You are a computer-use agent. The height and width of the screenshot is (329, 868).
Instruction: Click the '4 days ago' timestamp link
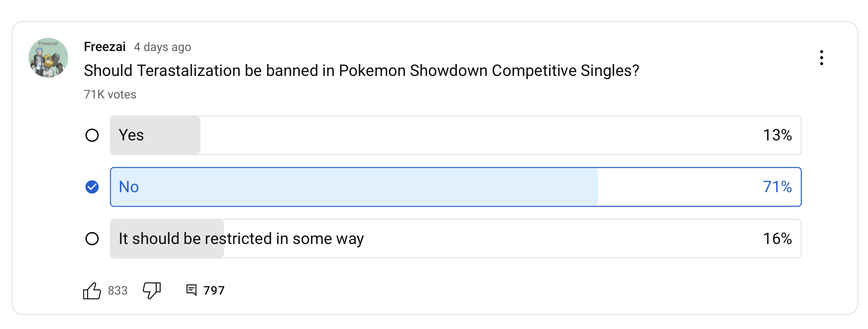pyautogui.click(x=162, y=47)
